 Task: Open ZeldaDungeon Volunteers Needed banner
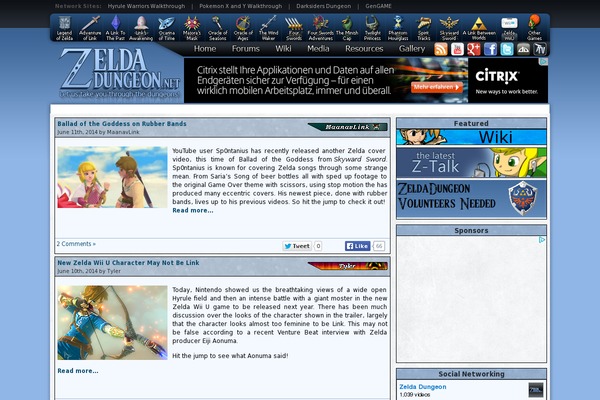coord(471,199)
